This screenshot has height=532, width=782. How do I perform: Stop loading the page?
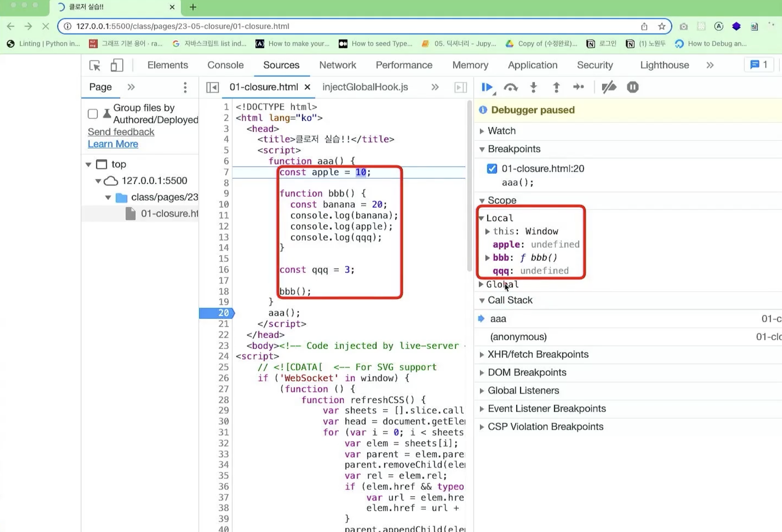45,26
